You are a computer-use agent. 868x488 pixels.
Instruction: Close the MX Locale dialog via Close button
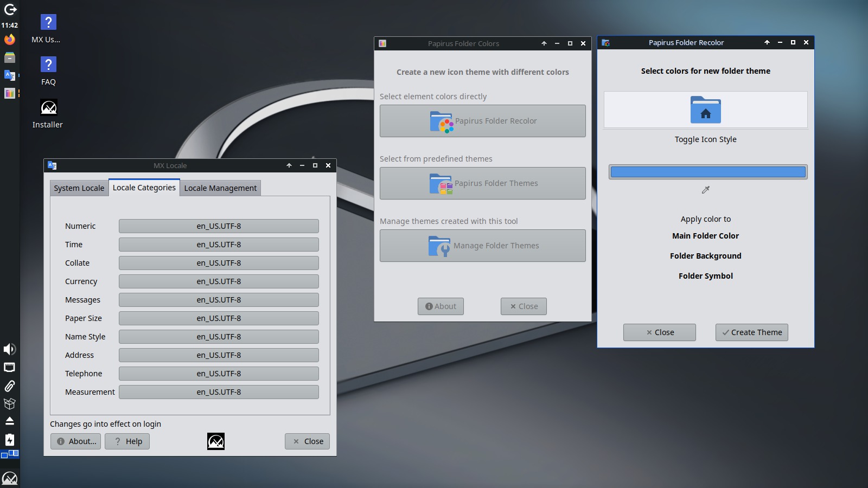[307, 441]
